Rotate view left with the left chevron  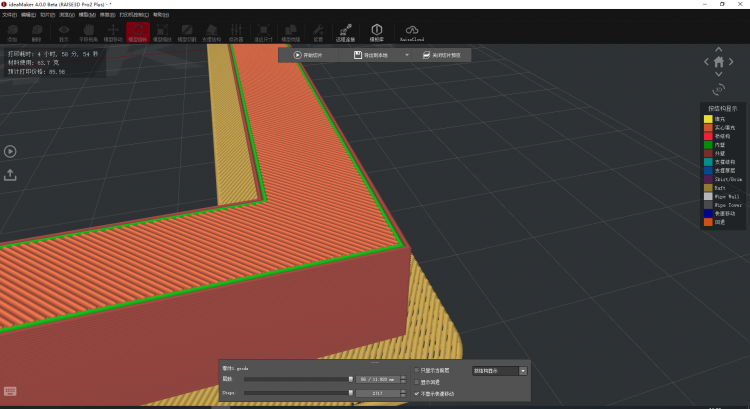(706, 62)
